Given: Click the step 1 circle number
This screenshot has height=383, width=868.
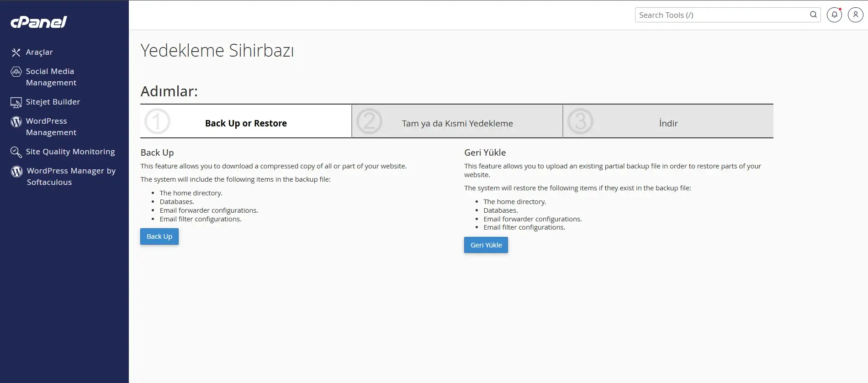Looking at the screenshot, I should (x=157, y=121).
